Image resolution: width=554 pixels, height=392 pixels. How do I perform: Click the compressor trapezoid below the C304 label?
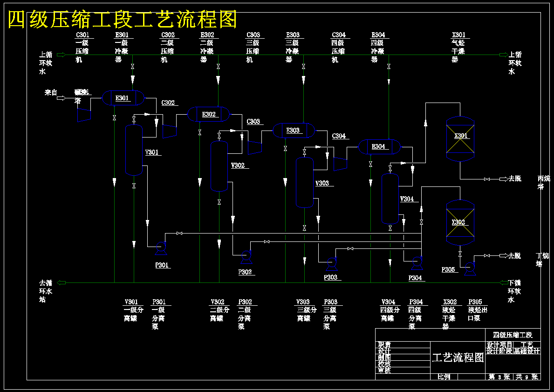340,164
